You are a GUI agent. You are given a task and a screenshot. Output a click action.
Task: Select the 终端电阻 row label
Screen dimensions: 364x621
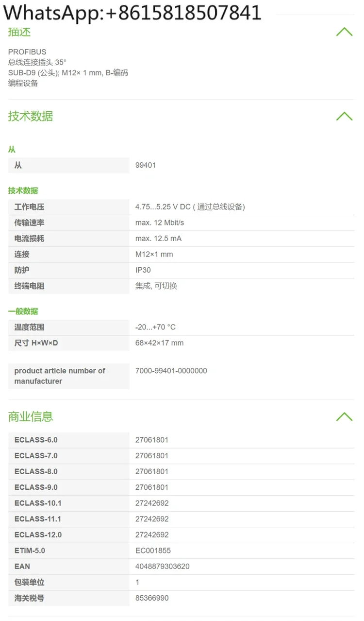30,286
